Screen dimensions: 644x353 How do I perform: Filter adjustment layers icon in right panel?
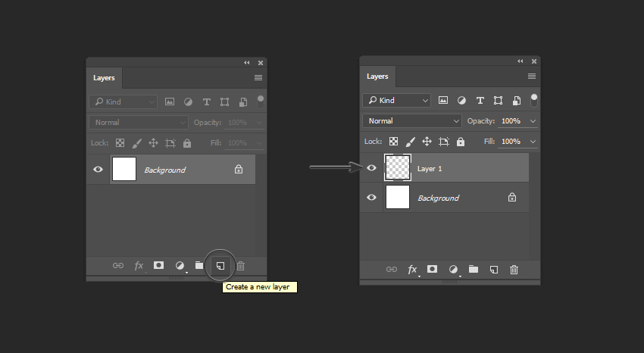[x=461, y=100]
